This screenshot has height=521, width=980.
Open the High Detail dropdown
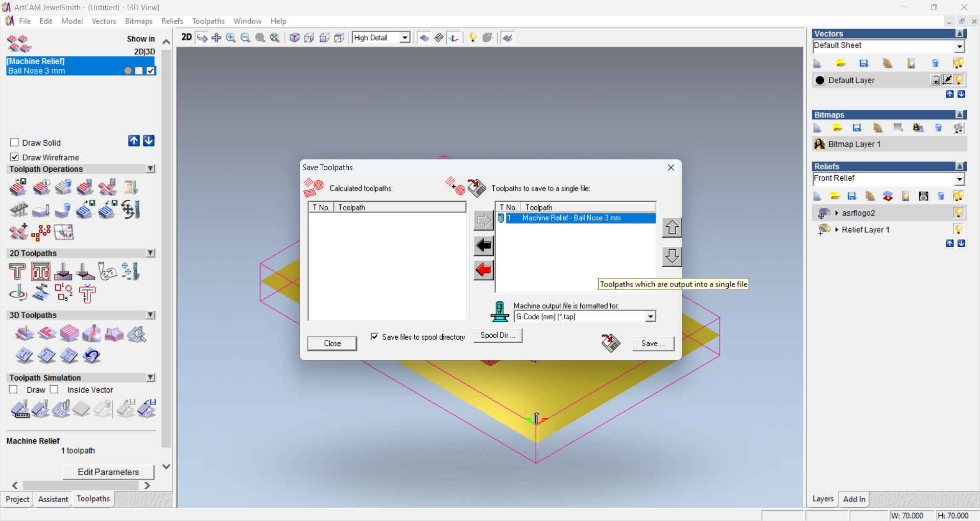[x=405, y=38]
